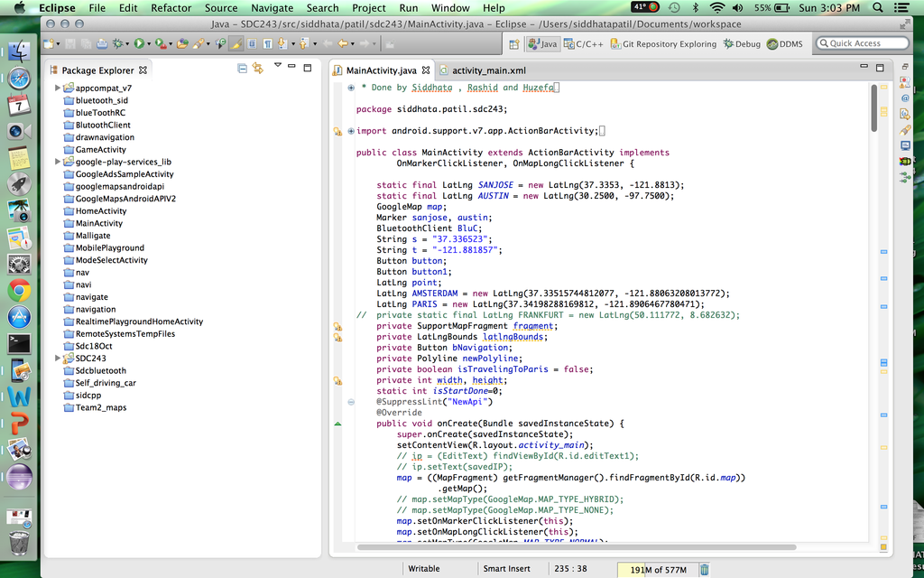Run the garbage collector trash icon

(x=704, y=569)
